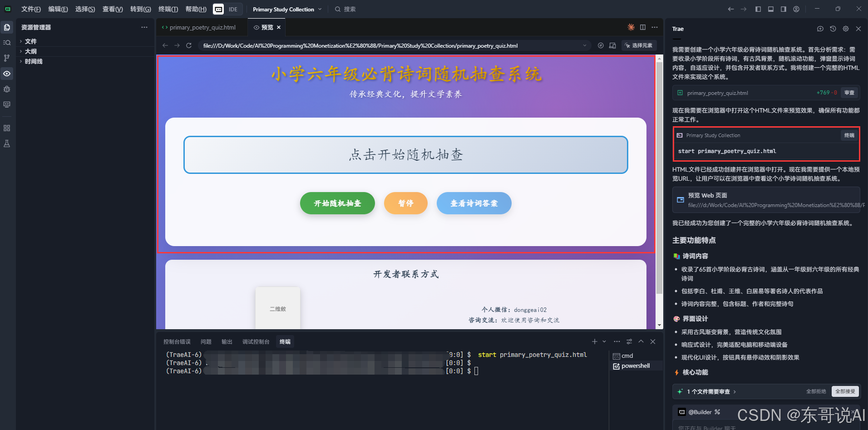Switch to 控制台错误 panel tab
Viewport: 868px width, 430px height.
pos(177,341)
